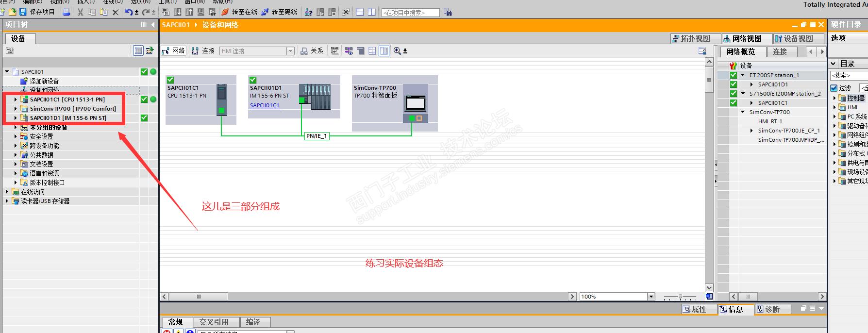Toggle the details view button in project tree

pyautogui.click(x=138, y=50)
